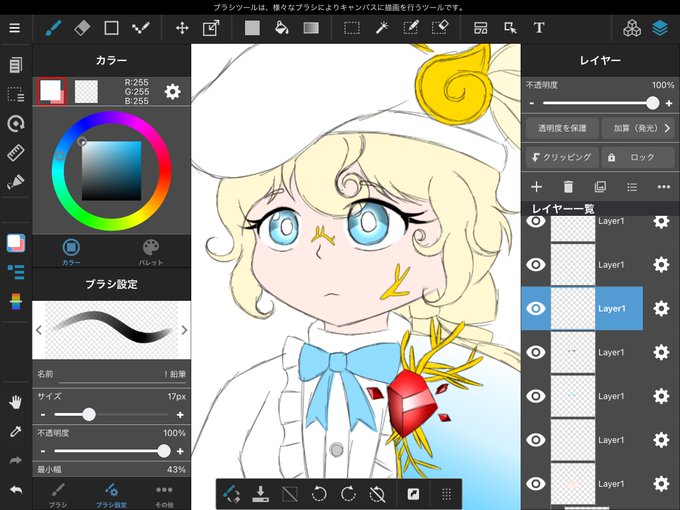Viewport: 680px width, 510px height.
Task: Click the brush サイズ slider handle
Action: tap(89, 415)
